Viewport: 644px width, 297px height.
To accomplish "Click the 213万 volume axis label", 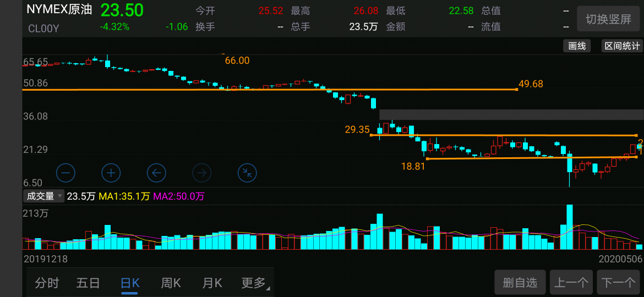I will click(37, 214).
